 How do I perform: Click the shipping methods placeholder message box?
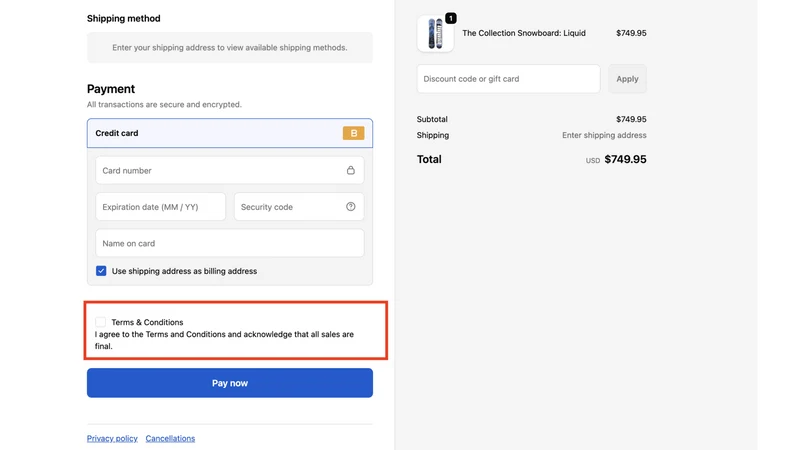click(x=230, y=47)
